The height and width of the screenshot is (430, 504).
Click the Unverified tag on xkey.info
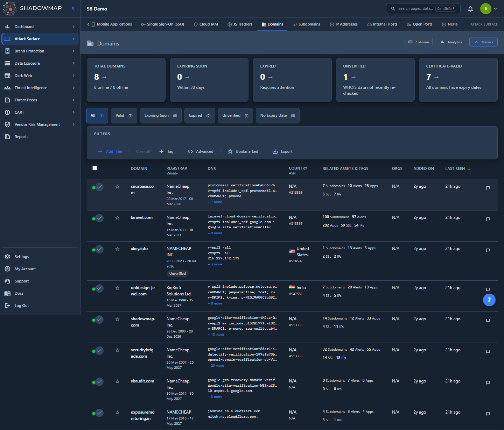[x=177, y=274]
